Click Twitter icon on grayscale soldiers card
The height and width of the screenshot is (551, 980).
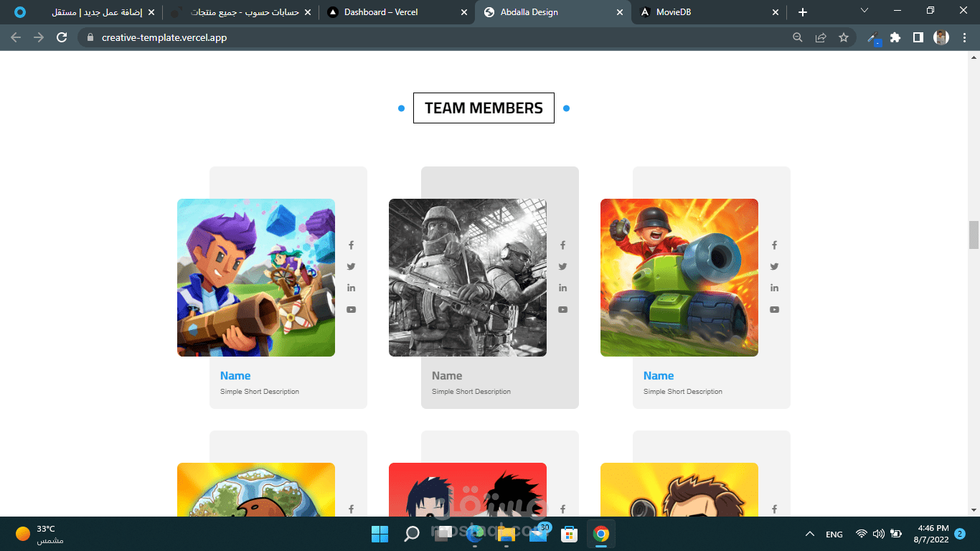coord(562,267)
